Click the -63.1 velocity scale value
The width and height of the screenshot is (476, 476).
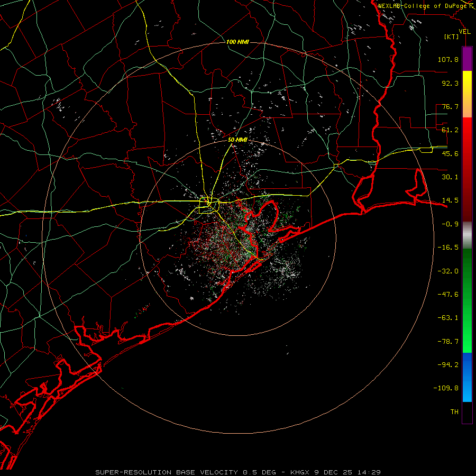click(x=448, y=318)
